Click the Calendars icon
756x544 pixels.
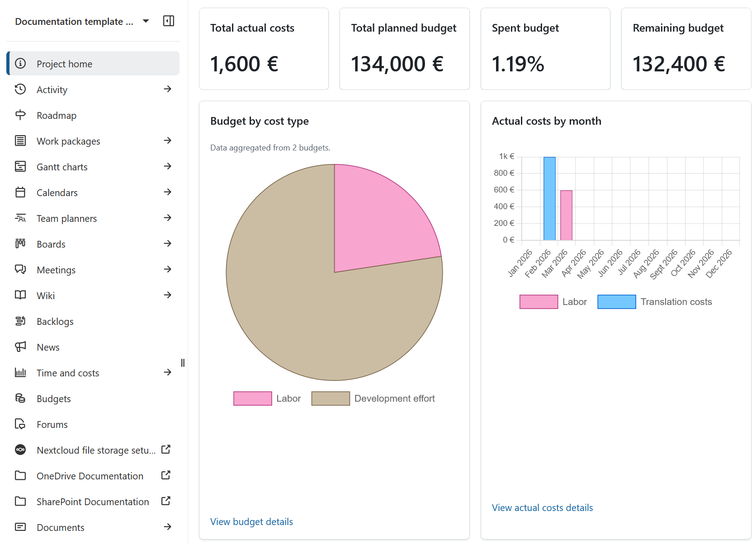tap(20, 192)
